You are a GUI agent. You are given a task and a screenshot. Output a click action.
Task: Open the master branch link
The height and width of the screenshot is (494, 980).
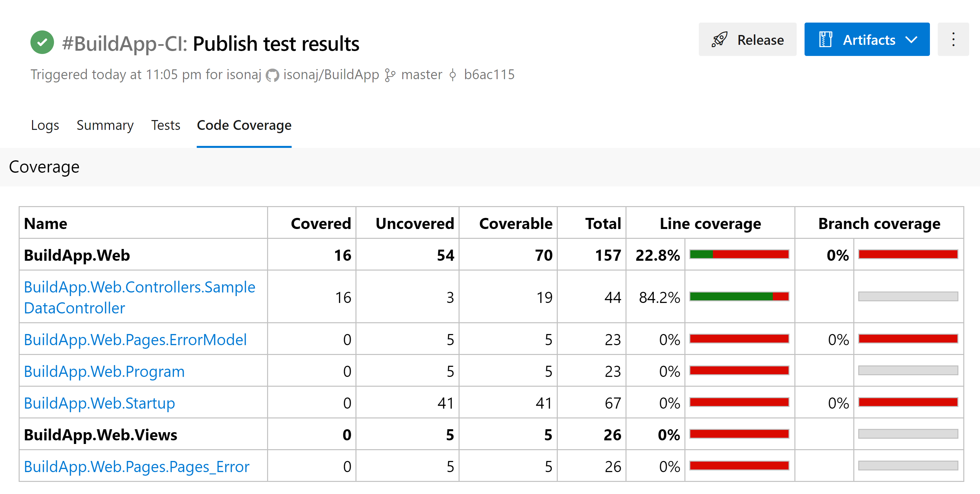pyautogui.click(x=422, y=75)
